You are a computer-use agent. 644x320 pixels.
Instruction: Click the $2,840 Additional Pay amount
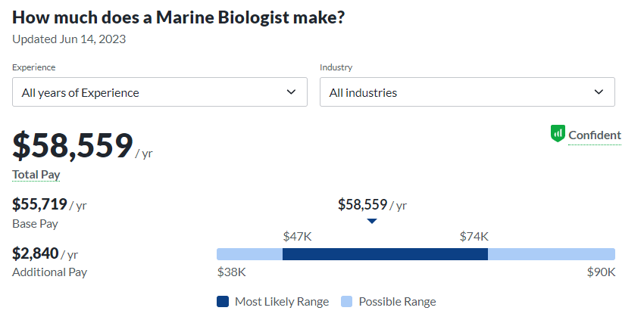(x=35, y=253)
